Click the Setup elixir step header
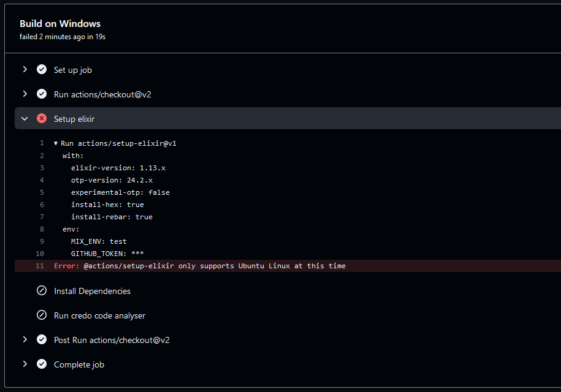This screenshot has width=561, height=392. pos(288,118)
